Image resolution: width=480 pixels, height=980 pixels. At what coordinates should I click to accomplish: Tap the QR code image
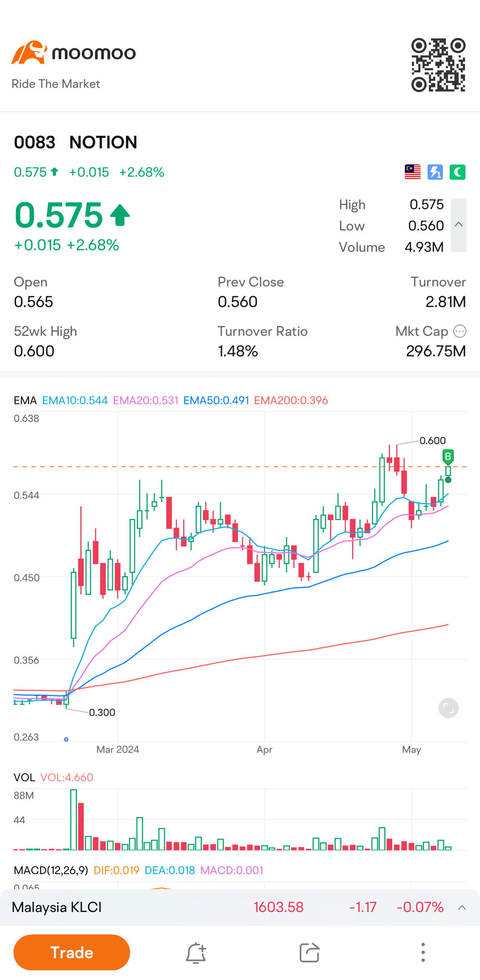click(x=438, y=65)
